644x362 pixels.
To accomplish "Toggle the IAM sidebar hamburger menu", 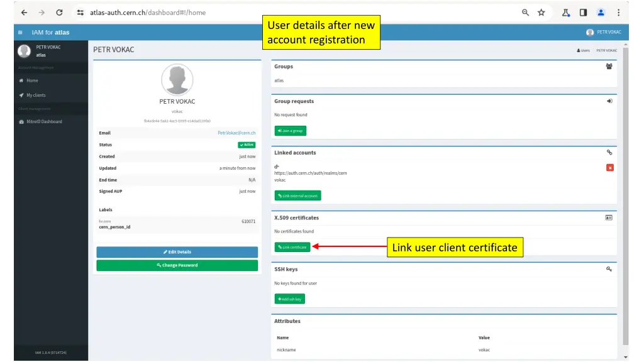I will pyautogui.click(x=20, y=33).
